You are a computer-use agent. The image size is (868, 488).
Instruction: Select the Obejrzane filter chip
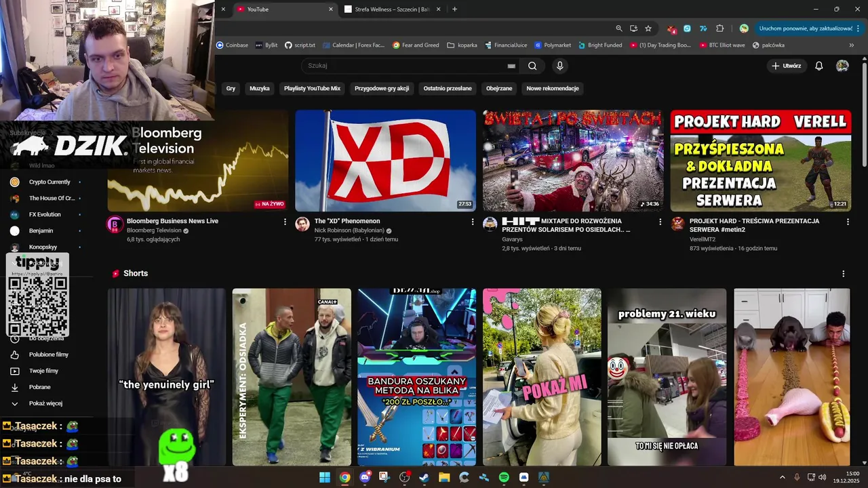coord(499,88)
